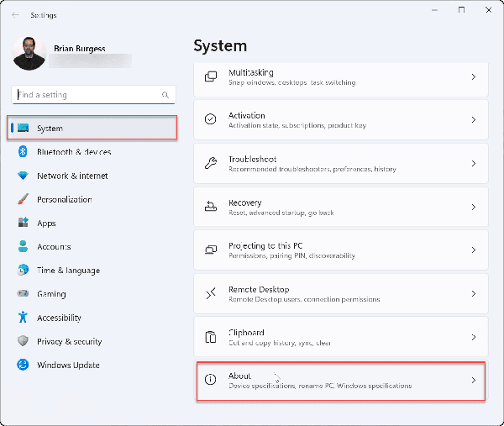Focus the Find a setting search box

[x=93, y=94]
